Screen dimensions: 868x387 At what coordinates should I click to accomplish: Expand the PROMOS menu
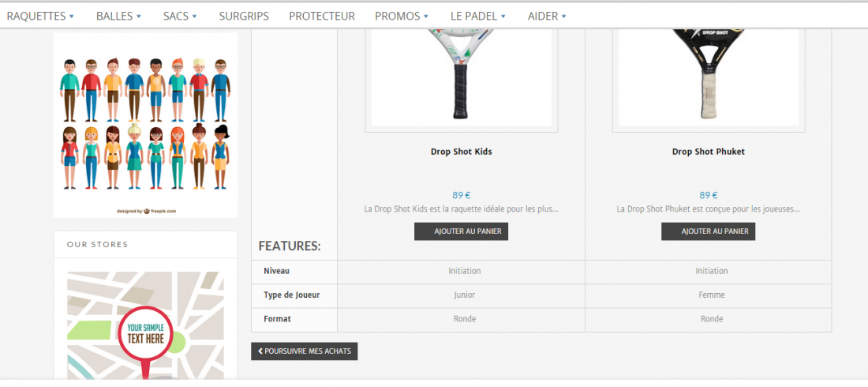pos(402,16)
